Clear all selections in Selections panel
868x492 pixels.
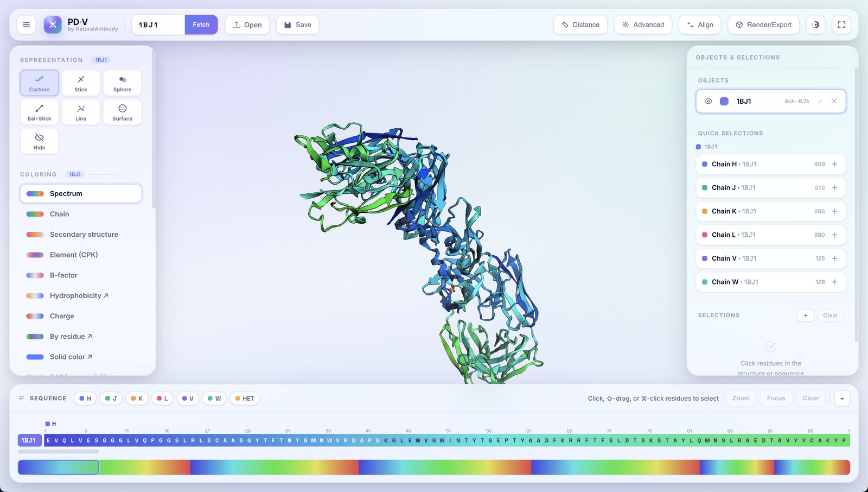831,316
